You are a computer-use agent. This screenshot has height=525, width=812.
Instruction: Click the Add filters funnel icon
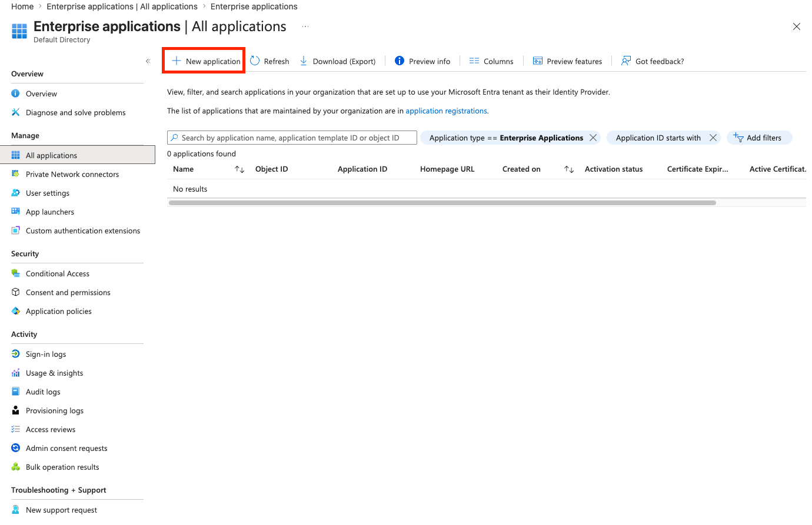click(x=738, y=138)
